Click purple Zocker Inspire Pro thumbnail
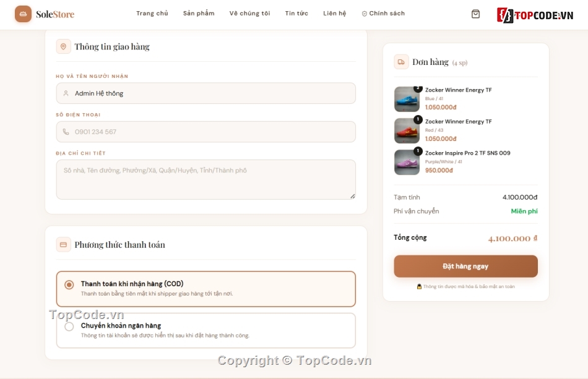The width and height of the screenshot is (588, 379). tap(407, 162)
